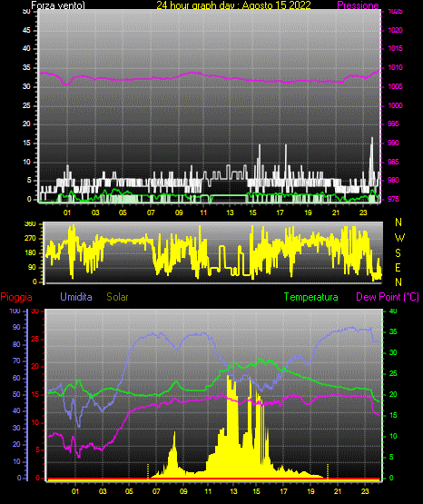Click hour 01 on bottom graph axis
423x504 pixels.
[75, 491]
